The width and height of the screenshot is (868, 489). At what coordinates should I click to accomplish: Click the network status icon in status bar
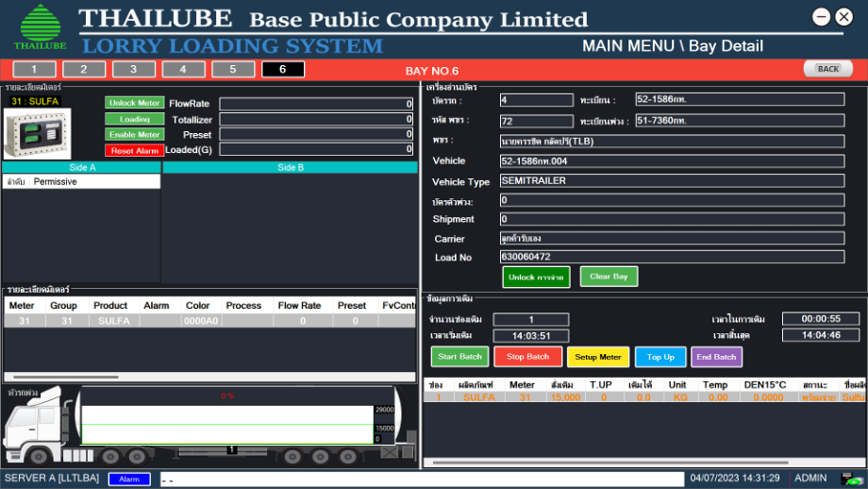click(851, 479)
